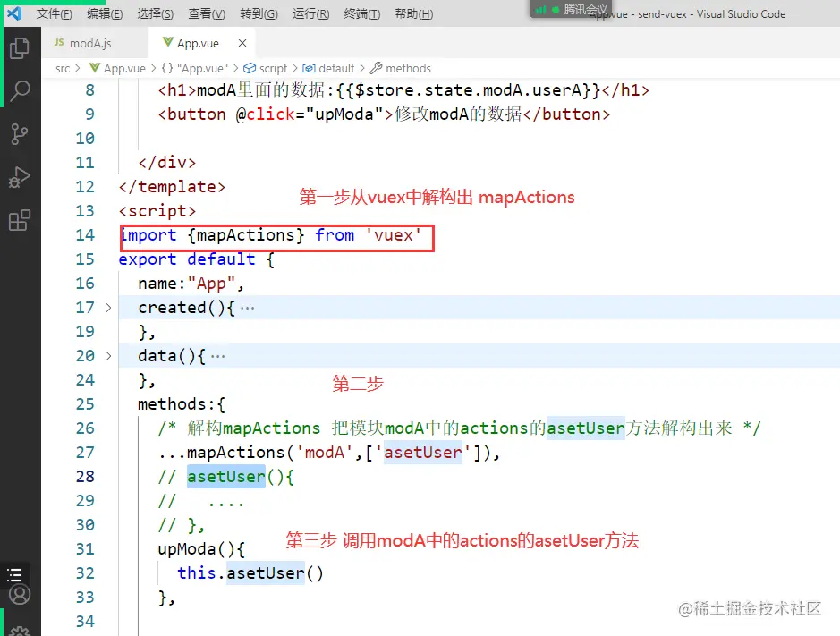
Task: Click the checklist extension icon at activity bar bottom
Action: [20, 576]
